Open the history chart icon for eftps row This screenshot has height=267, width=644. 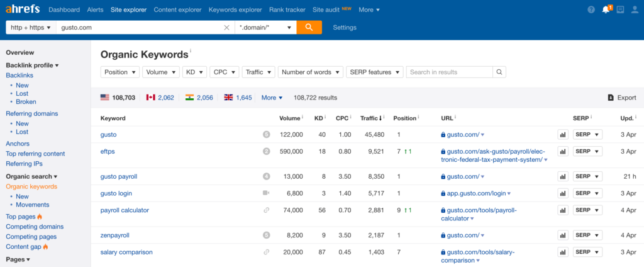coord(563,151)
